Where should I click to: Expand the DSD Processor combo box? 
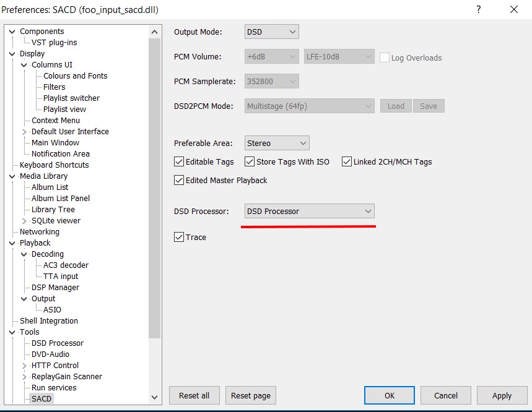309,212
